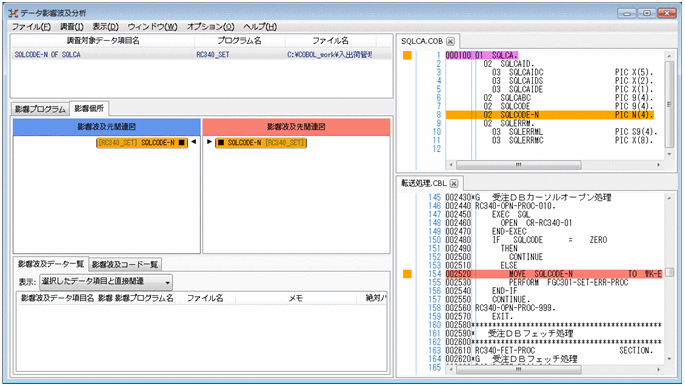Screen dimensions: 685x387
Task: Click ファイル名 header in the bottom data list
Action: (x=205, y=298)
